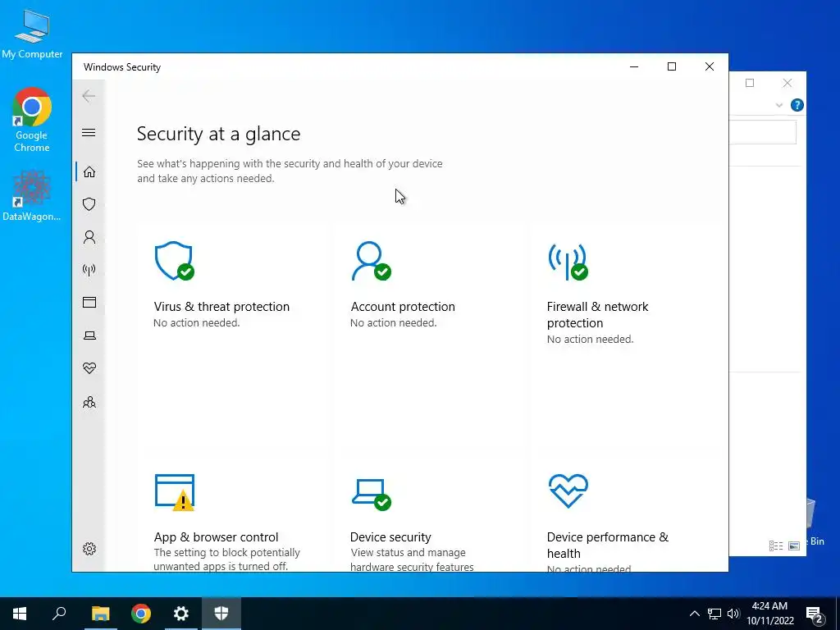Open Firewall & network protection heading

tap(597, 314)
